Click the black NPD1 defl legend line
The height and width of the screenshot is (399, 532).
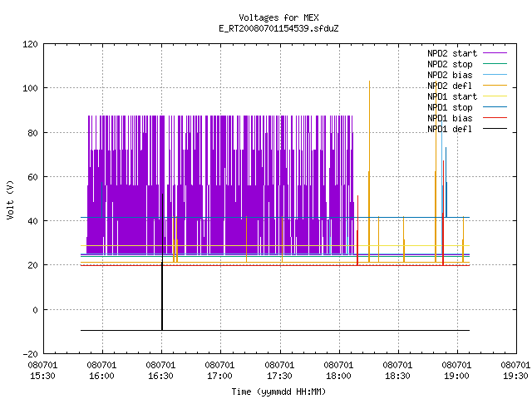(495, 129)
